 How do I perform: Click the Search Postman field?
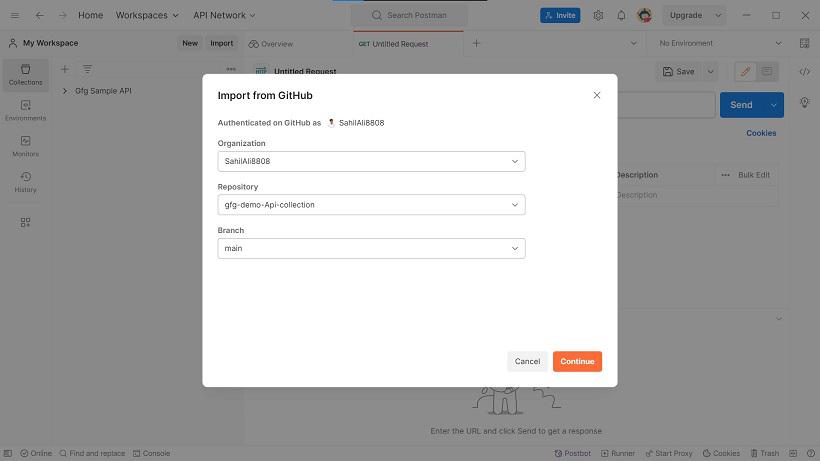pyautogui.click(x=409, y=15)
